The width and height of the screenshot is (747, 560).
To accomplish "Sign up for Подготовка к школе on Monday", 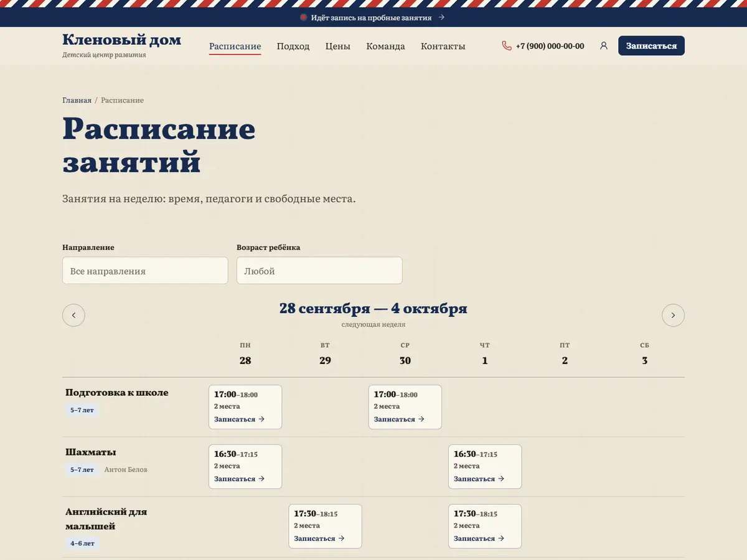I will click(240, 419).
